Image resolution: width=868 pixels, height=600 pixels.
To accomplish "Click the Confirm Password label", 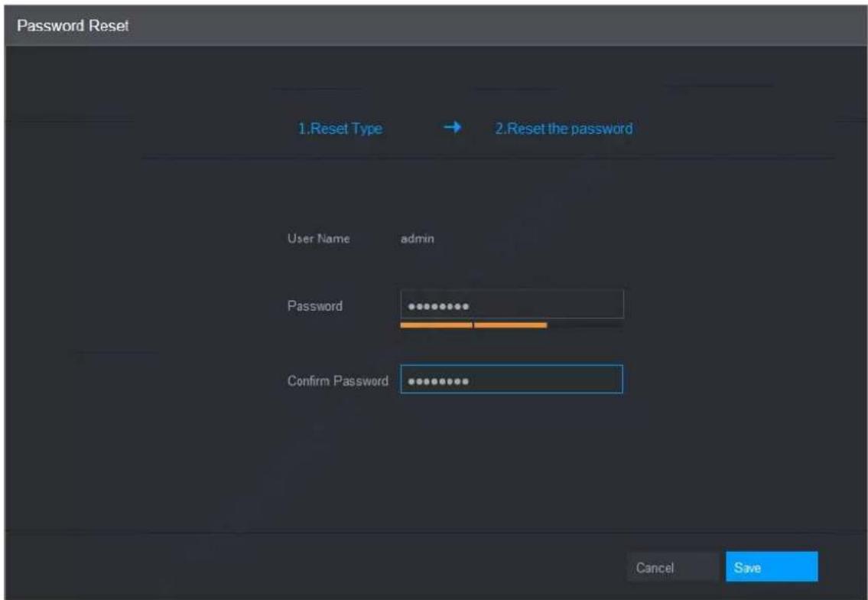I will pos(338,380).
